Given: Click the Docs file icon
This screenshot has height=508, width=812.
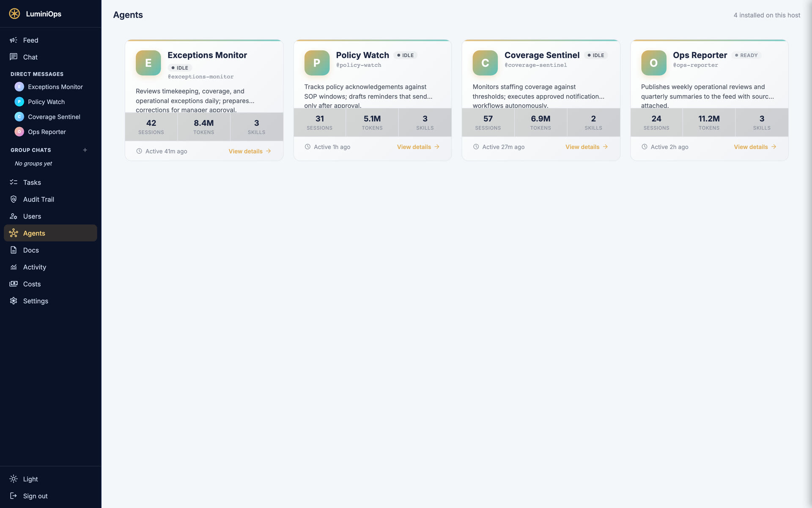Looking at the screenshot, I should click(14, 250).
